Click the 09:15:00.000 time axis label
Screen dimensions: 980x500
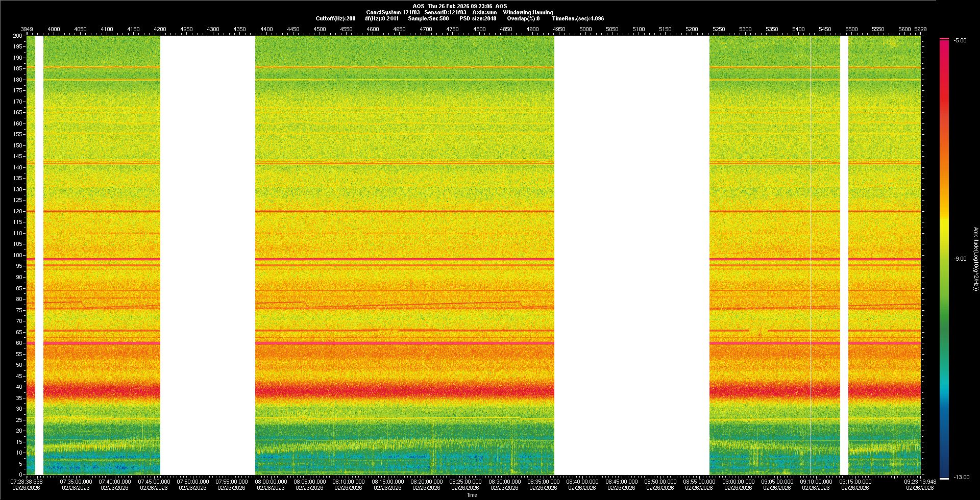point(855,482)
